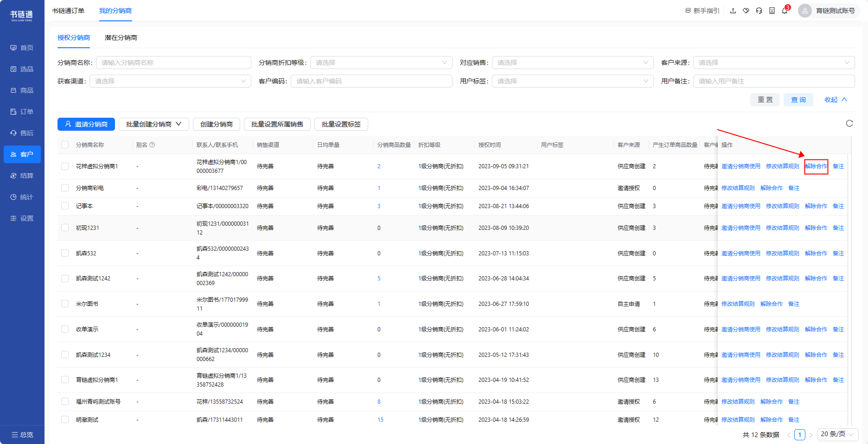Image resolution: width=868 pixels, height=444 pixels.
Task: Click the document list icon in top bar
Action: click(772, 11)
